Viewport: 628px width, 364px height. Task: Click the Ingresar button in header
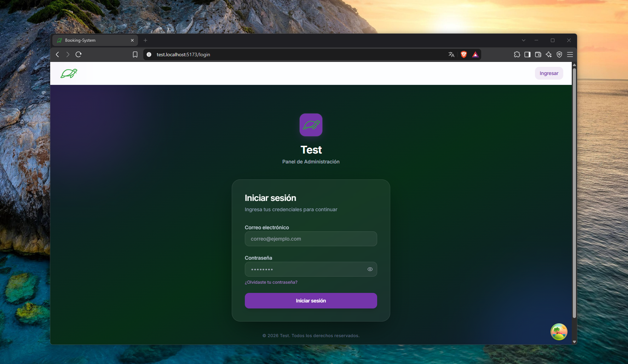(549, 73)
